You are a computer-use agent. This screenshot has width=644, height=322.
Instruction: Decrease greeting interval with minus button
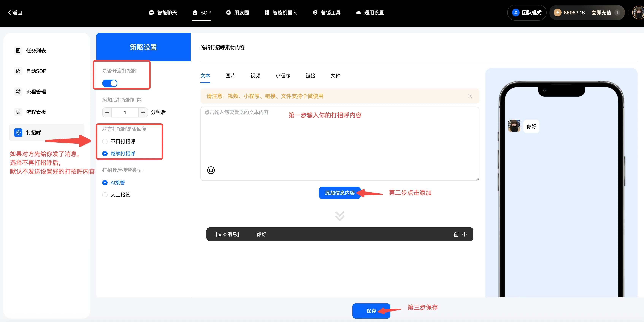click(x=107, y=112)
